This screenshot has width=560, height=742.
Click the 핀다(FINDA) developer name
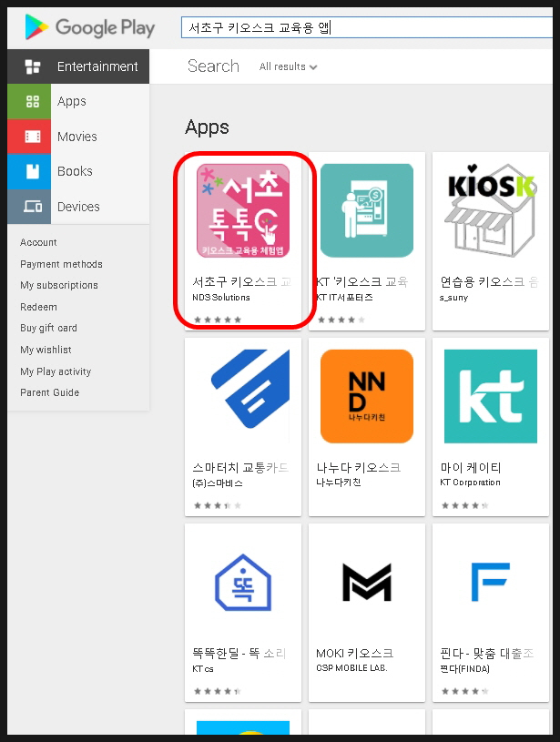click(x=465, y=668)
